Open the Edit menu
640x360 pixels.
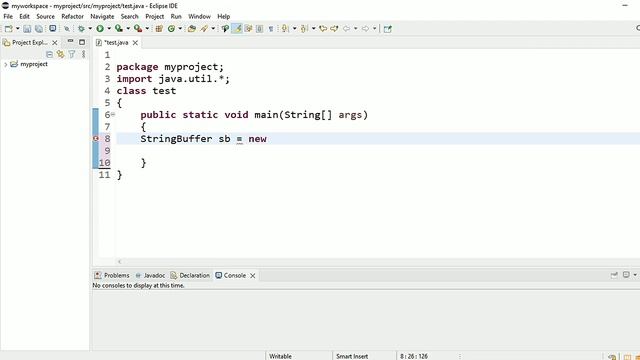click(x=24, y=16)
